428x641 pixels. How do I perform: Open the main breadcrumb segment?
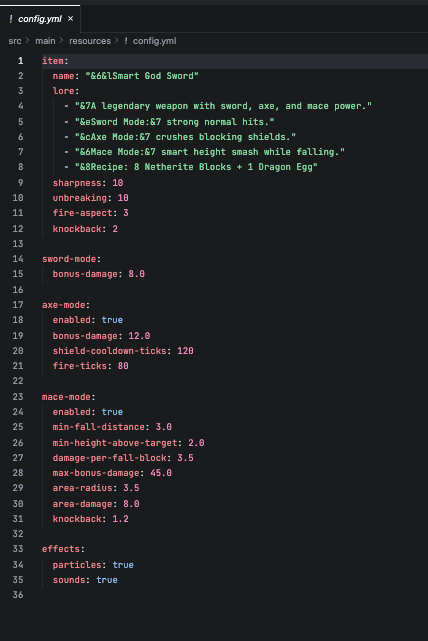pyautogui.click(x=45, y=41)
